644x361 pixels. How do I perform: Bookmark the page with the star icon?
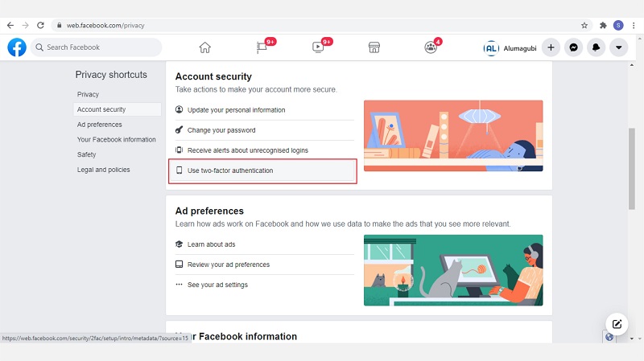[x=584, y=26]
